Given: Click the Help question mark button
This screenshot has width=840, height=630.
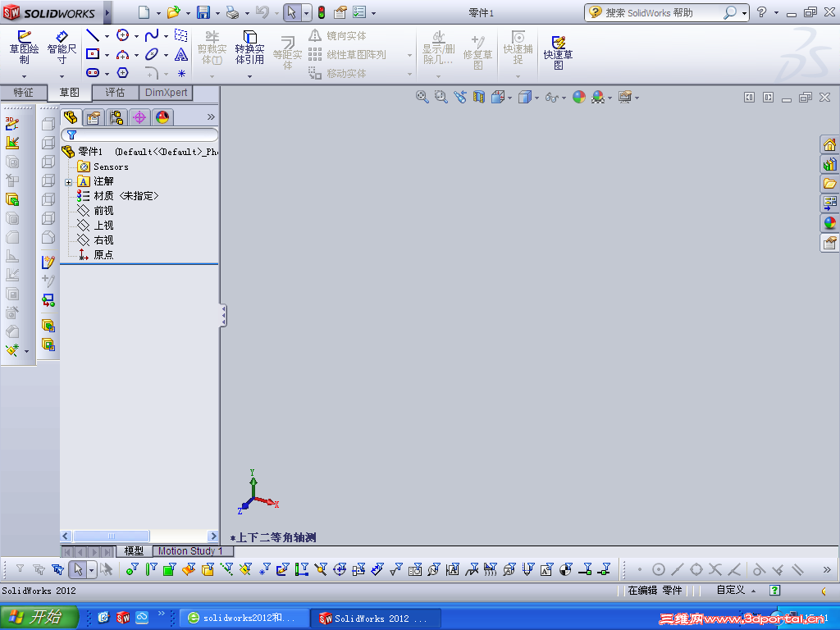Looking at the screenshot, I should coord(761,12).
